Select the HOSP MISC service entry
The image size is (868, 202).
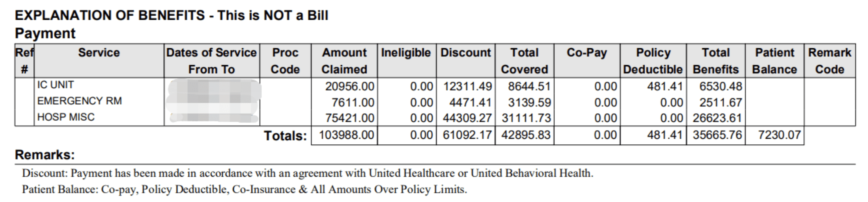(66, 117)
